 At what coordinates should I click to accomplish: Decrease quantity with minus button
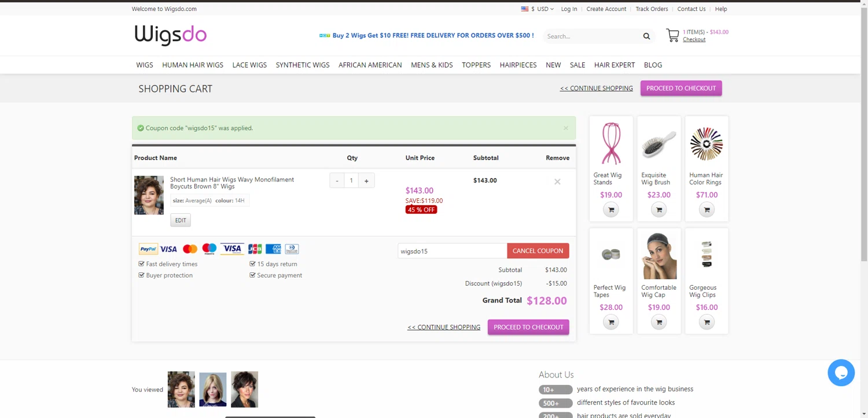point(337,181)
